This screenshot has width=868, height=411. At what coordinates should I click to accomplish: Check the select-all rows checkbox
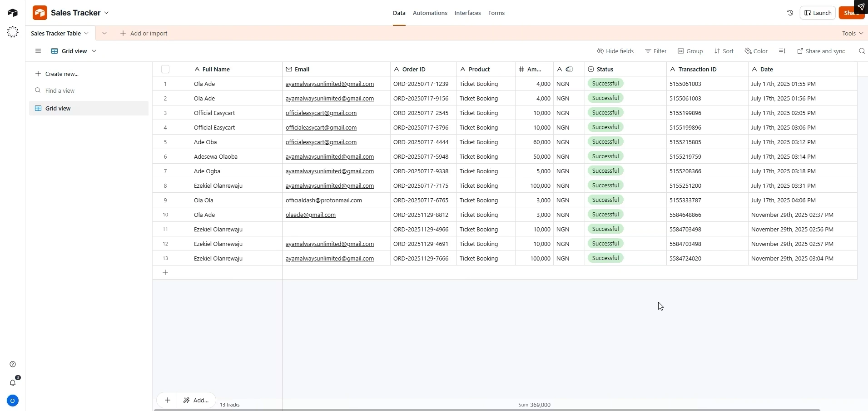165,69
